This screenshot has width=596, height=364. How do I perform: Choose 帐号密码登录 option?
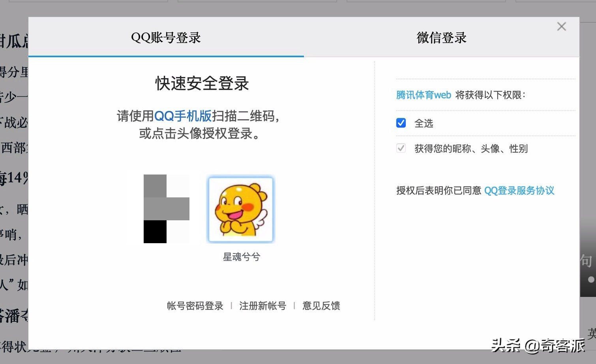pyautogui.click(x=195, y=306)
